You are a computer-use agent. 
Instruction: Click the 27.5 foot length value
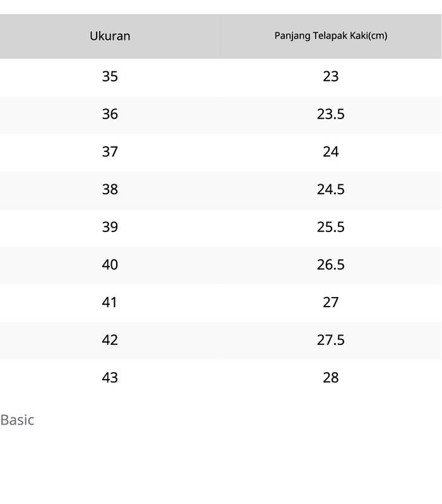pyautogui.click(x=330, y=340)
